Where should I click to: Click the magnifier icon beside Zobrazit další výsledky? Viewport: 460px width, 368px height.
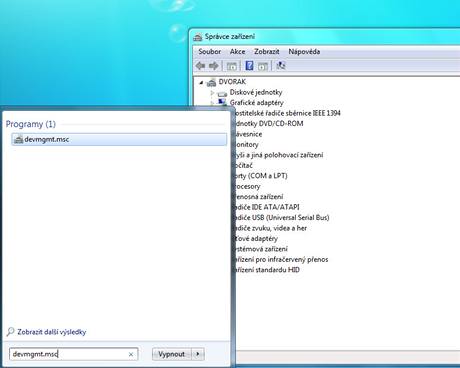[11, 331]
